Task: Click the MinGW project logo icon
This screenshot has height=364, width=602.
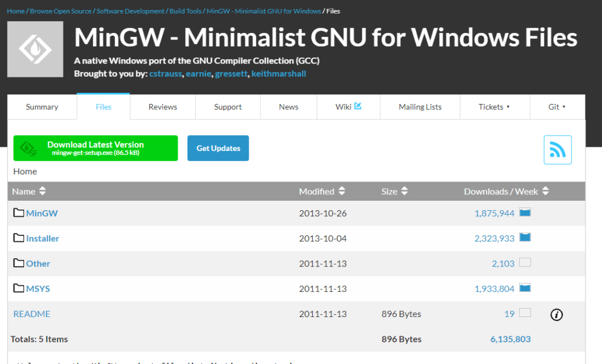Action: point(35,49)
